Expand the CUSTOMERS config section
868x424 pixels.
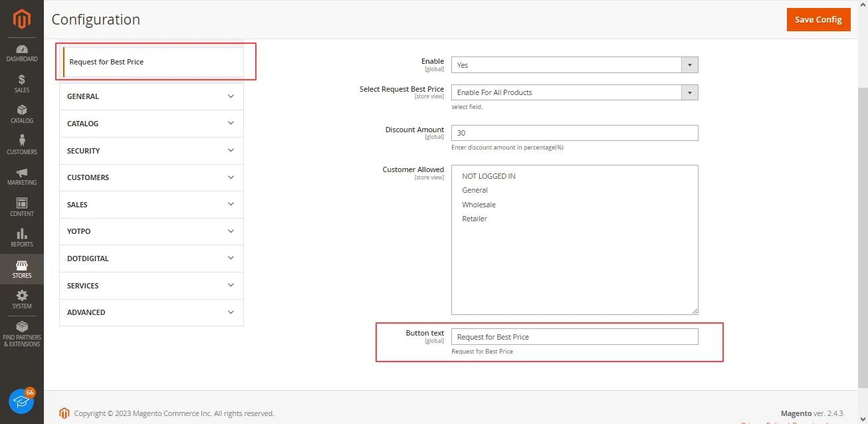tap(152, 177)
